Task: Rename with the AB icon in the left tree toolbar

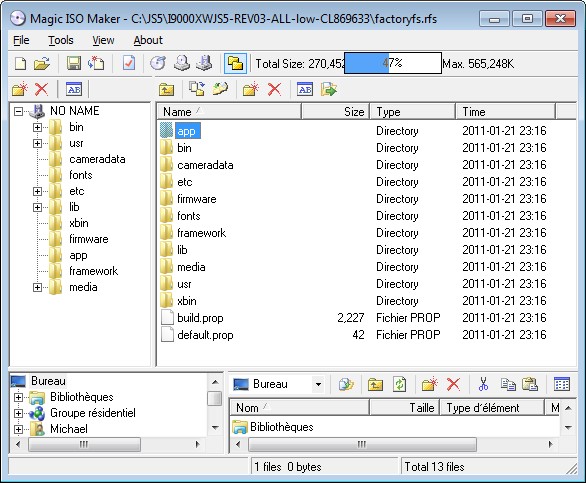Action: tap(74, 89)
